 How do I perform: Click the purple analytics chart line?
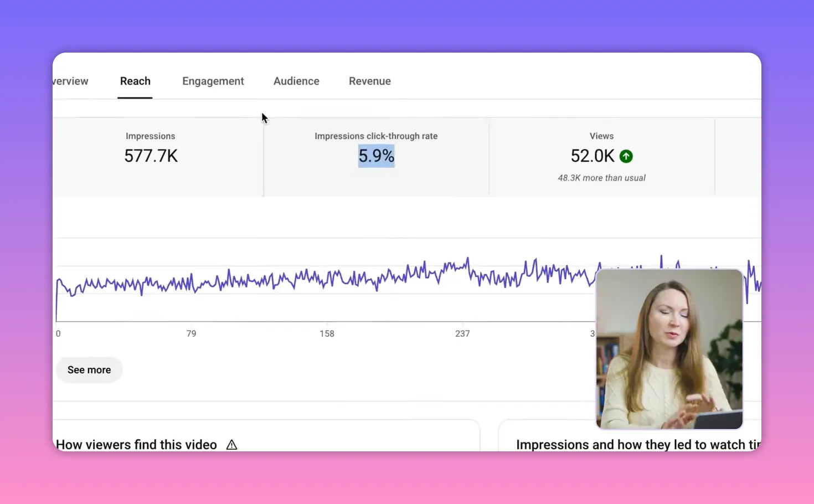[332, 282]
